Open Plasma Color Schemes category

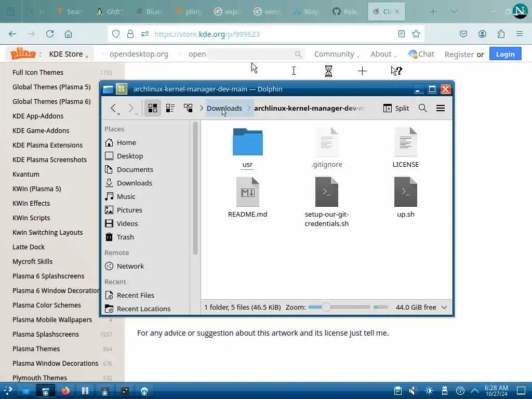46,305
